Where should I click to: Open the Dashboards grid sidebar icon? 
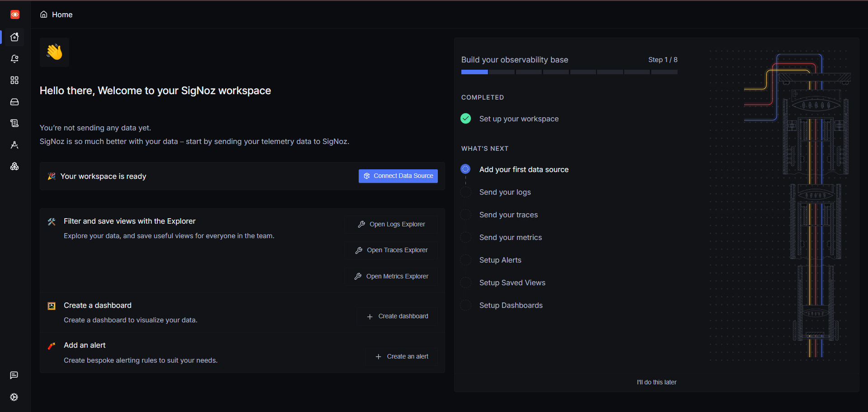pos(14,80)
